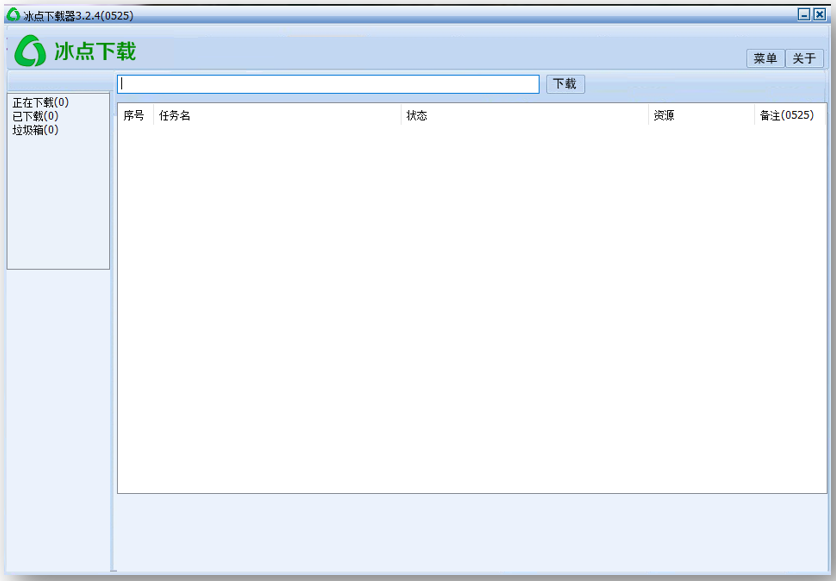Click the 资源 column header
This screenshot has height=581, width=836.
tap(664, 116)
